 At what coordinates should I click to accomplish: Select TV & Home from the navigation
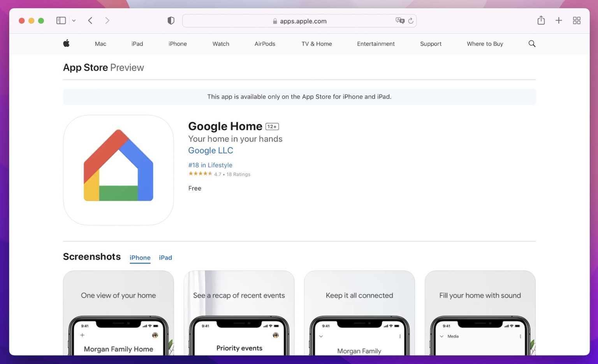coord(317,44)
